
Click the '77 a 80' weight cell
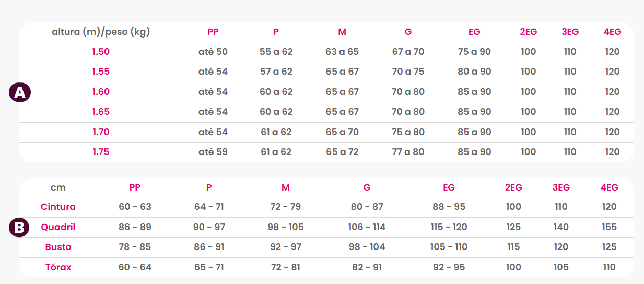point(408,152)
